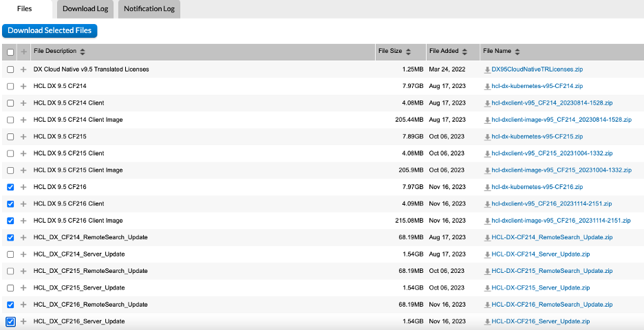Screen dimensions: 644x330
Task: Click the 205.44MB file size cell
Action: pyautogui.click(x=409, y=120)
